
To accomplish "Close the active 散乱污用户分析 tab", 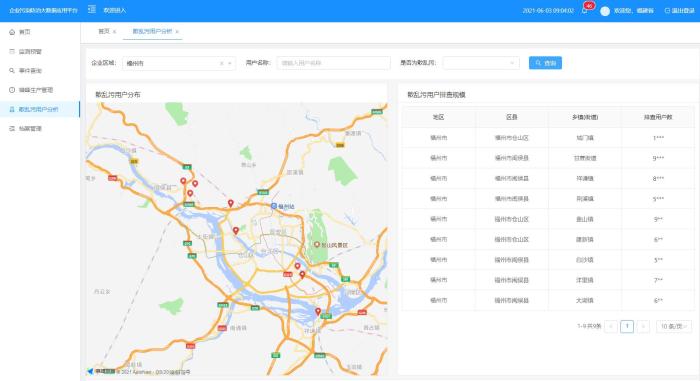I will (177, 32).
